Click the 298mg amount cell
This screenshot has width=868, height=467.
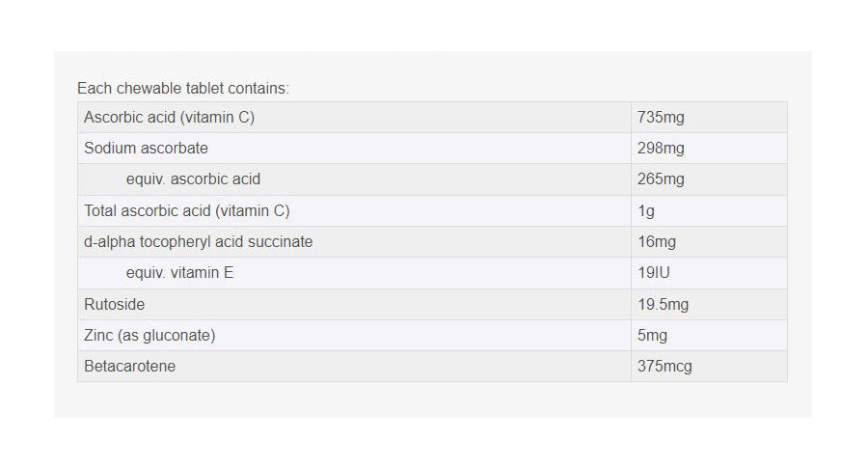pyautogui.click(x=661, y=149)
